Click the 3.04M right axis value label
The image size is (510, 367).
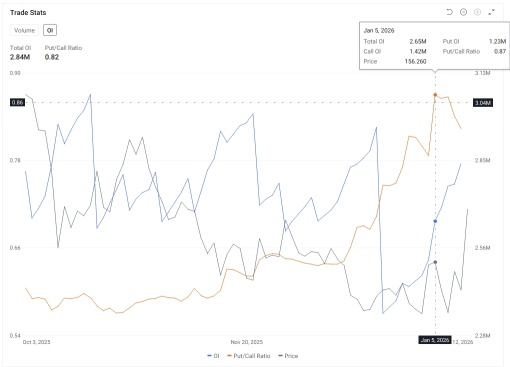483,103
